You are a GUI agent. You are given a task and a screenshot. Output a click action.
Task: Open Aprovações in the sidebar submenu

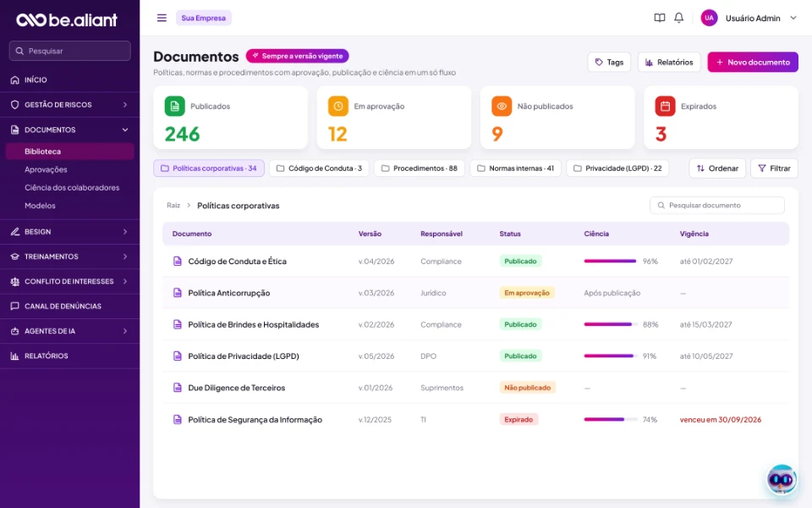coord(46,169)
